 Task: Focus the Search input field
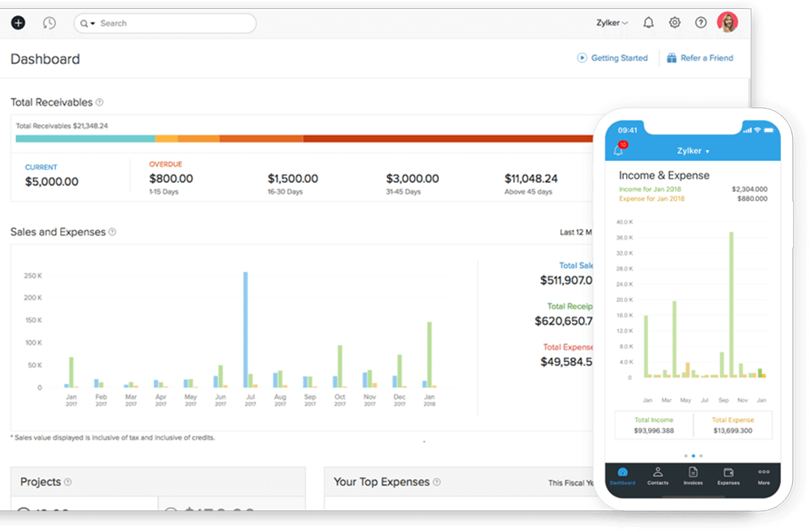pyautogui.click(x=164, y=23)
